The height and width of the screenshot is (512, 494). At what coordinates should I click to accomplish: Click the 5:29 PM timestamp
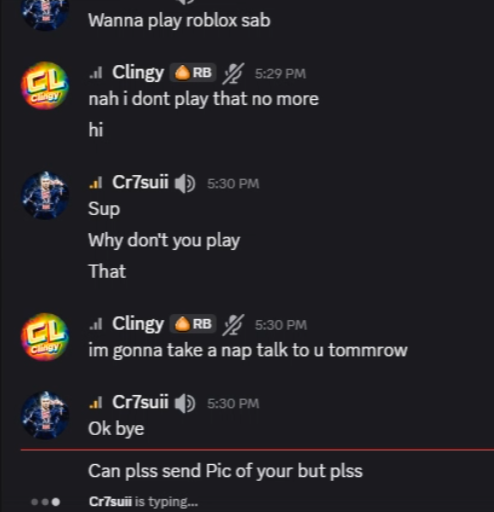click(280, 74)
